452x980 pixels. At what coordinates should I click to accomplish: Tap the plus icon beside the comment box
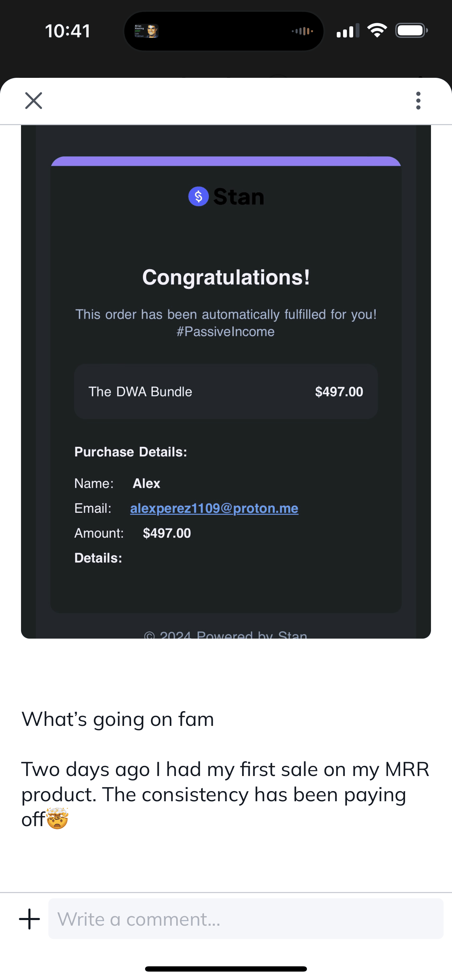[x=29, y=919]
